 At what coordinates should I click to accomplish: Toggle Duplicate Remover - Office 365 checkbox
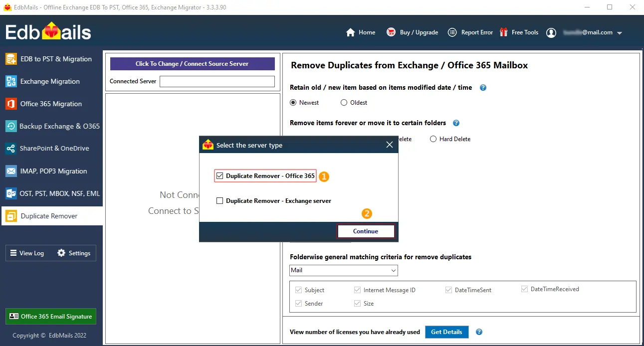pos(220,176)
